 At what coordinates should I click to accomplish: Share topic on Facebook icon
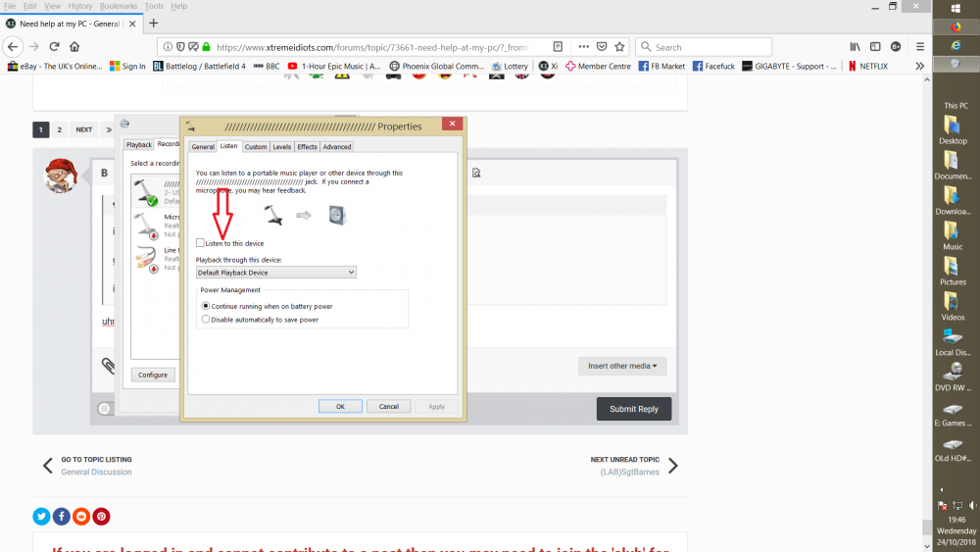pos(61,517)
